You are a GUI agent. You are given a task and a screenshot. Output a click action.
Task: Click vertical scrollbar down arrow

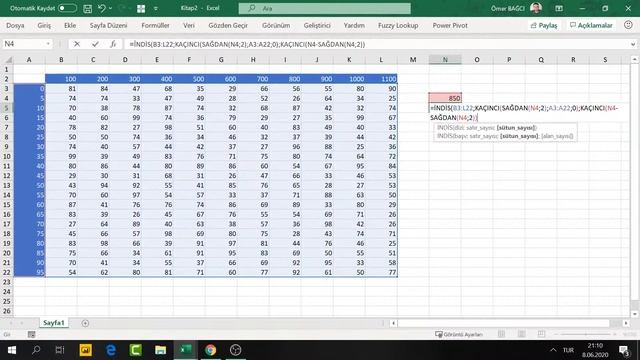click(x=634, y=314)
